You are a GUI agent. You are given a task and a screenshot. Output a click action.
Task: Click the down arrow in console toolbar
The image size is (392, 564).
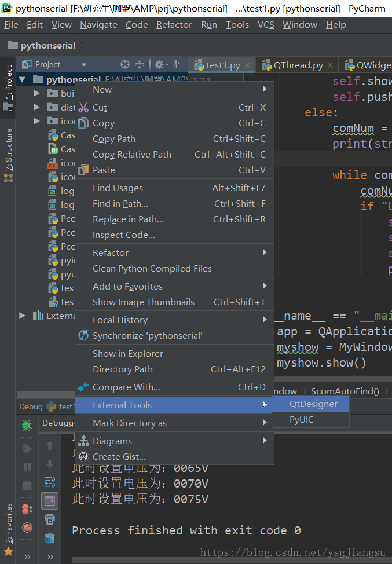50,464
